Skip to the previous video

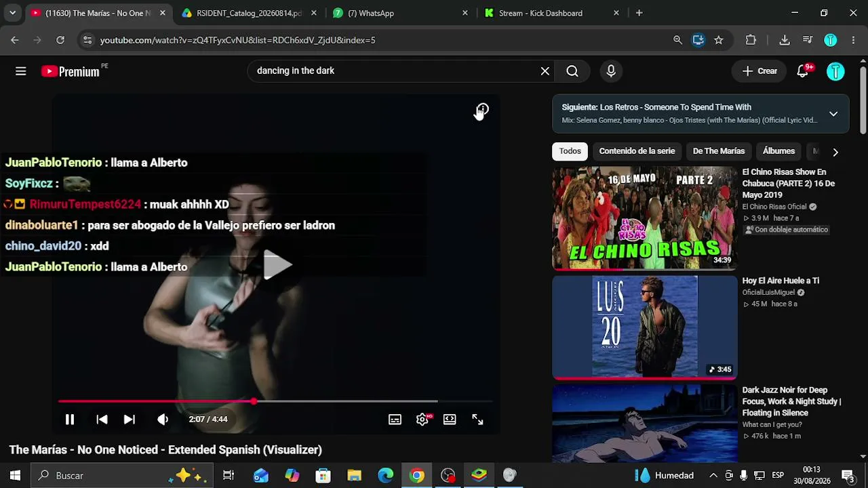coord(102,420)
